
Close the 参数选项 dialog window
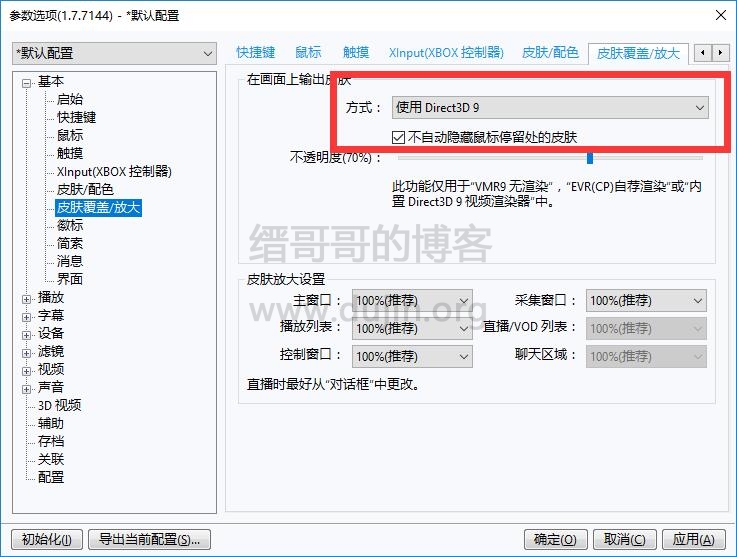[x=721, y=15]
